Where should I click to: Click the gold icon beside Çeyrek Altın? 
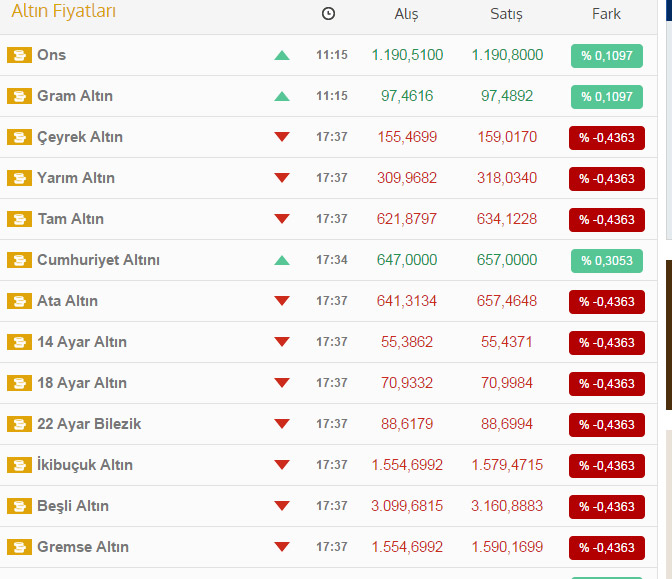point(19,137)
